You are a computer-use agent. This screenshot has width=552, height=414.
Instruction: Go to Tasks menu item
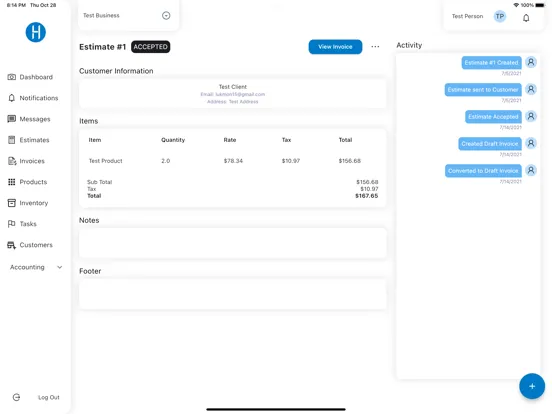pyautogui.click(x=28, y=224)
